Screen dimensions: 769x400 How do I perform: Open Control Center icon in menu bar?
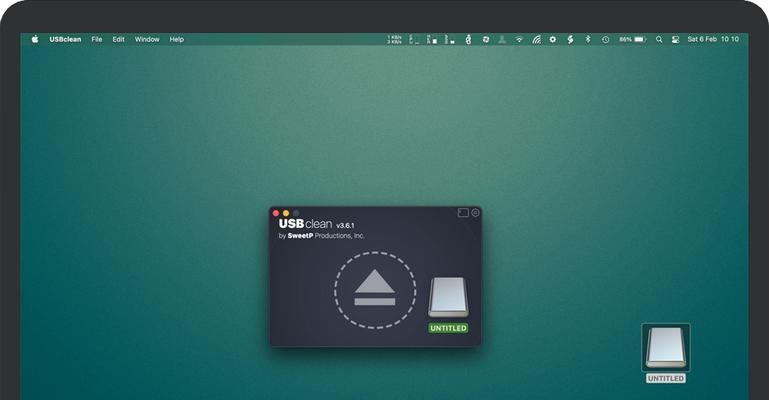tap(675, 39)
